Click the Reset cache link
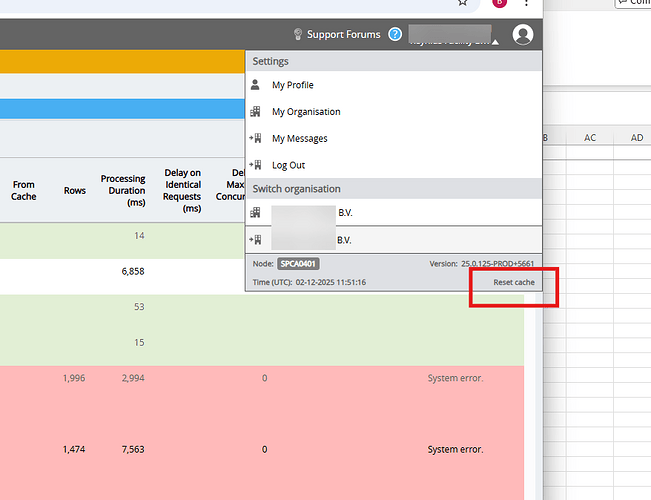Viewport: 651px width, 500px height. [513, 283]
